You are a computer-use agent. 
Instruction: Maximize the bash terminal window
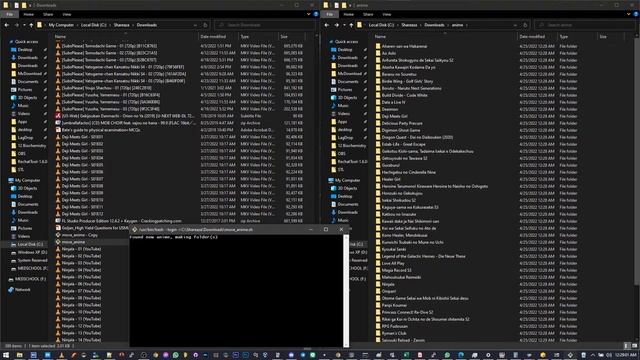click(326, 229)
